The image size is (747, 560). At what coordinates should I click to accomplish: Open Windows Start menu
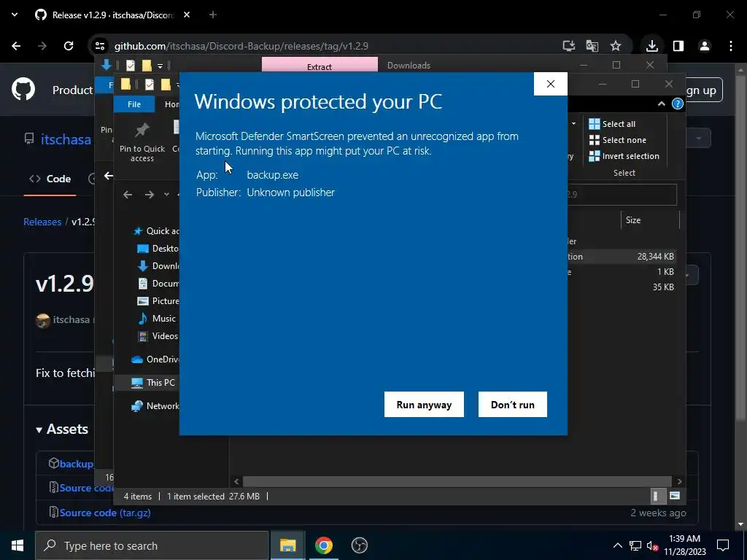coord(18,545)
